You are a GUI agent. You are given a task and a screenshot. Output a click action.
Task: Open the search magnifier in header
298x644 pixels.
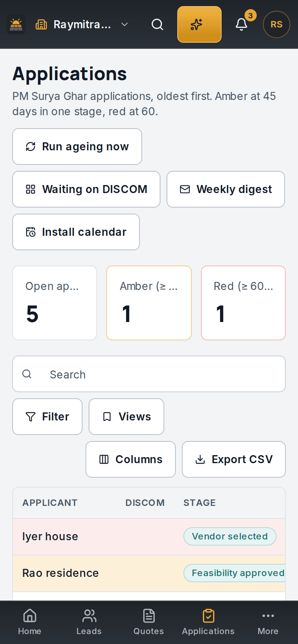(157, 24)
